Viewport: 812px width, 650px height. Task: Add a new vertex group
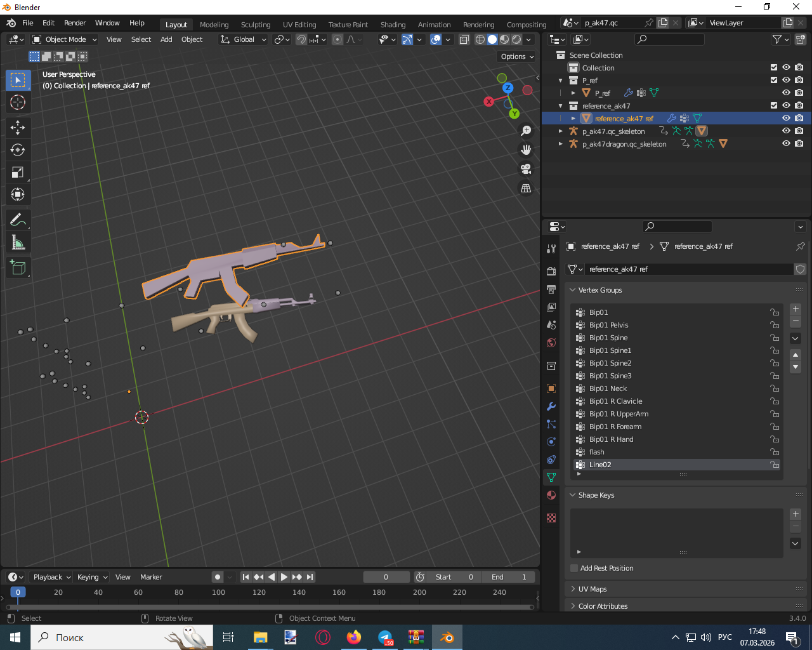pos(796,309)
